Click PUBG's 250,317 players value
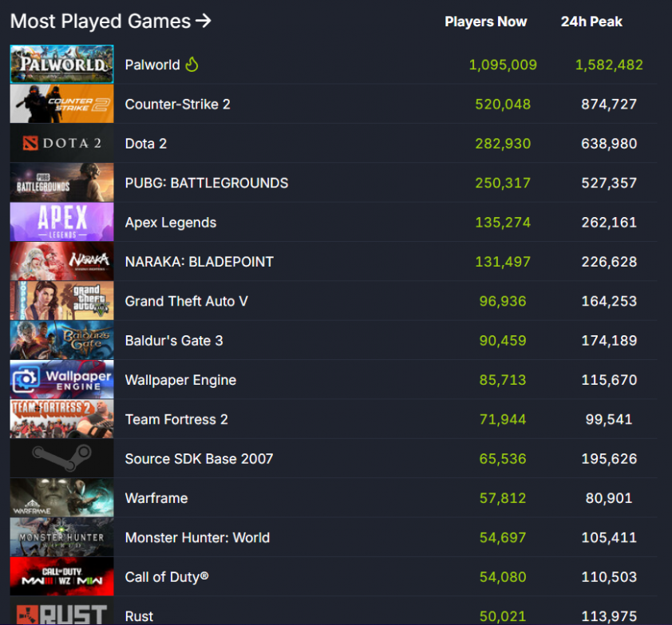 pyautogui.click(x=503, y=183)
